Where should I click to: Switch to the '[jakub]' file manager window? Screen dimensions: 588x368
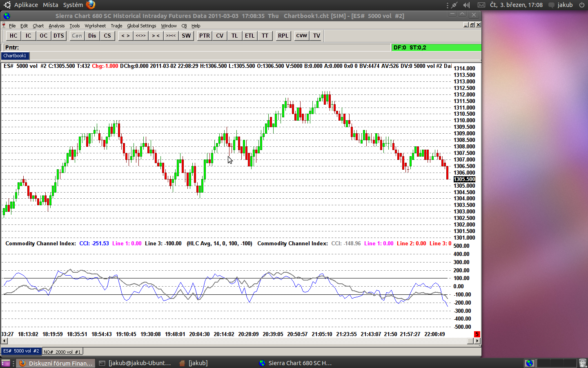coord(194,363)
